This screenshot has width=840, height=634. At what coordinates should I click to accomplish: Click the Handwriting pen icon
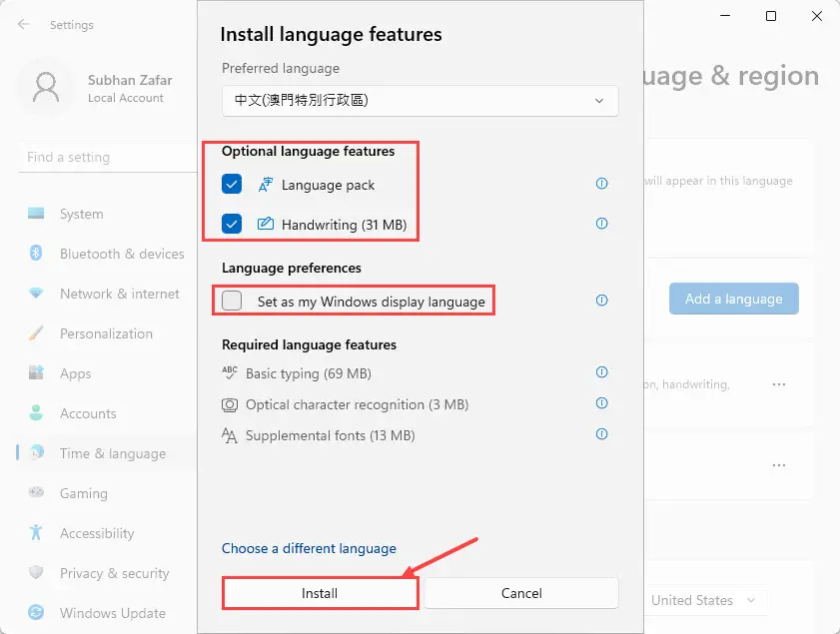[x=265, y=224]
